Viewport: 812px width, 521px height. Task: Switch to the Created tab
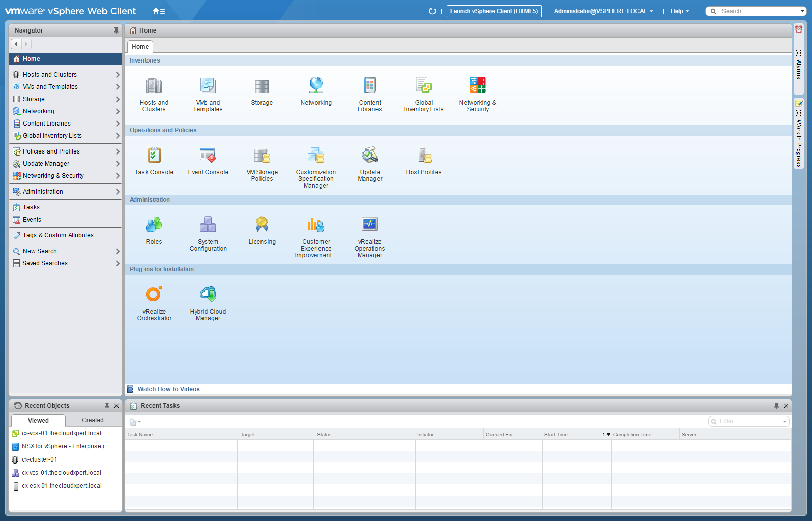(93, 420)
